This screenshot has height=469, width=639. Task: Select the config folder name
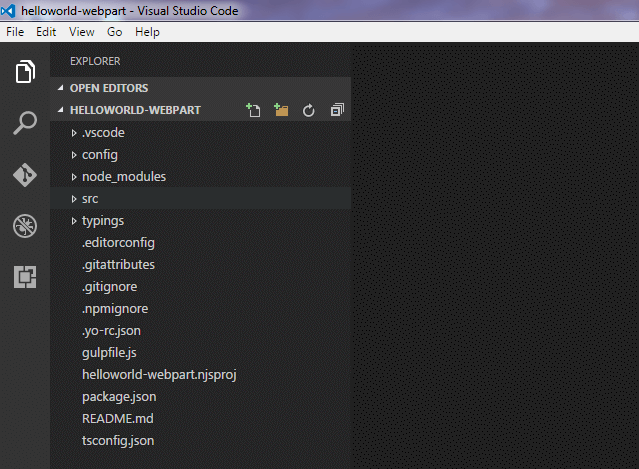[100, 155]
